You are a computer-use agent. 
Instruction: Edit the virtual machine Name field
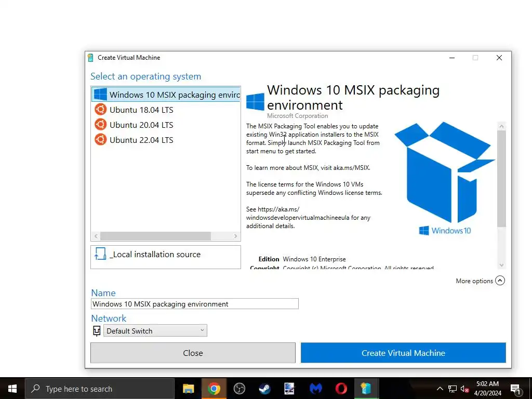click(x=195, y=303)
